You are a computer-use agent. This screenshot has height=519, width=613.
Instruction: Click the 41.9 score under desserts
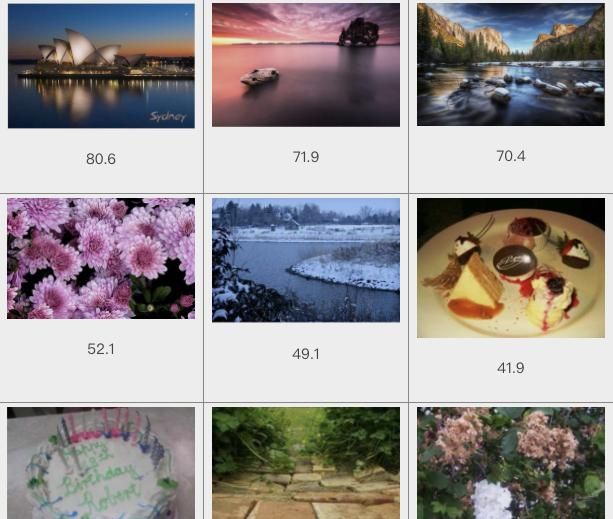click(x=511, y=368)
